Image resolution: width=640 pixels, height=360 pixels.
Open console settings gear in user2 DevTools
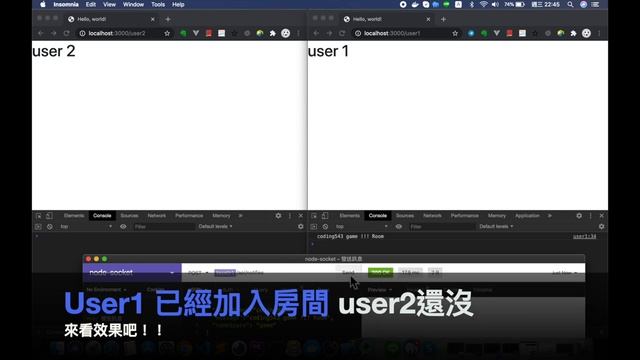pos(301,227)
